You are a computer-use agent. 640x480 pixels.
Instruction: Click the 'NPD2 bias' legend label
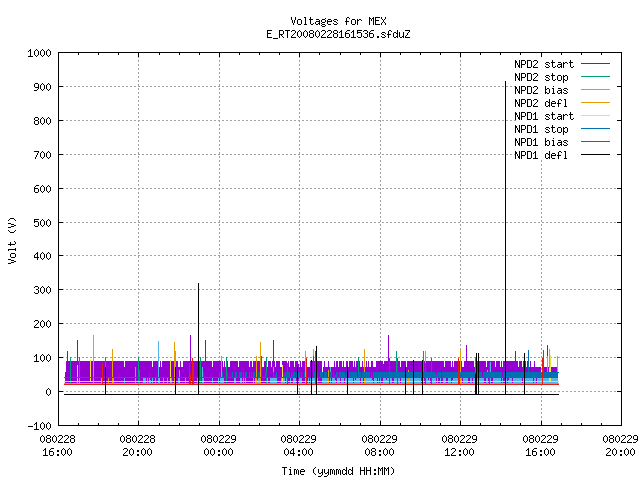tap(541, 90)
